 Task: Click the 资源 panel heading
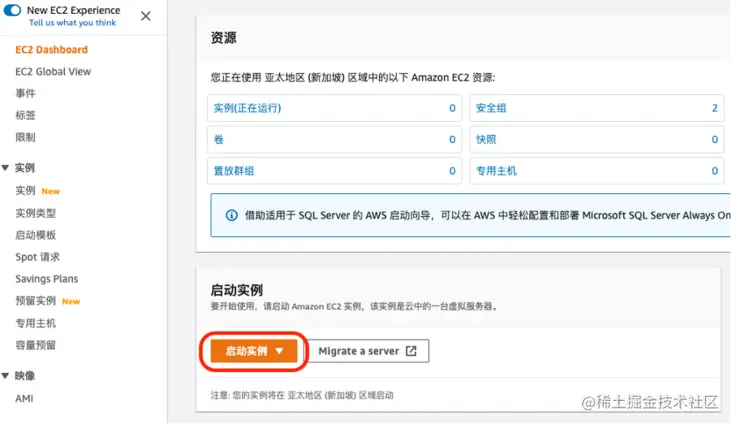coord(224,37)
